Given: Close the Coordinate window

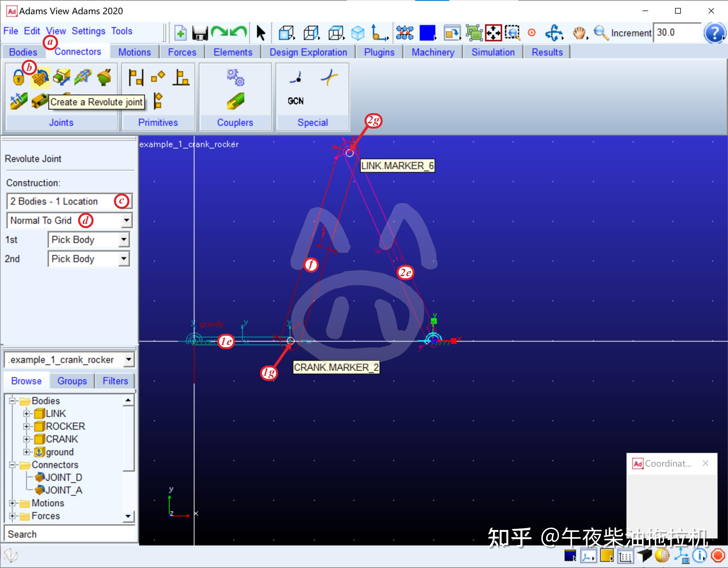Looking at the screenshot, I should (x=705, y=463).
